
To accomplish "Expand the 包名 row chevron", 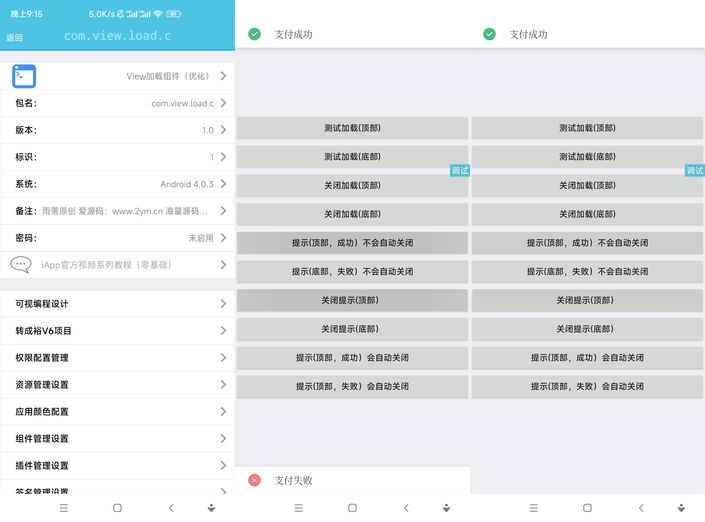I will pos(223,103).
